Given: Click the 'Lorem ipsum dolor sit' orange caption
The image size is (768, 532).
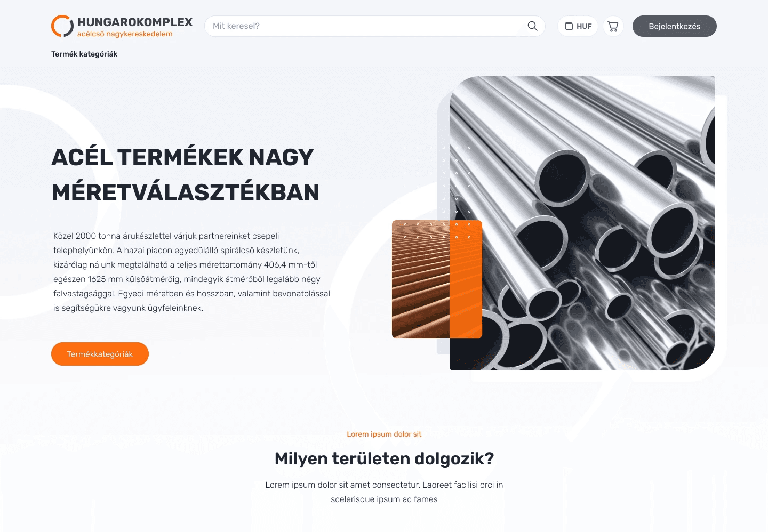Looking at the screenshot, I should click(x=384, y=434).
